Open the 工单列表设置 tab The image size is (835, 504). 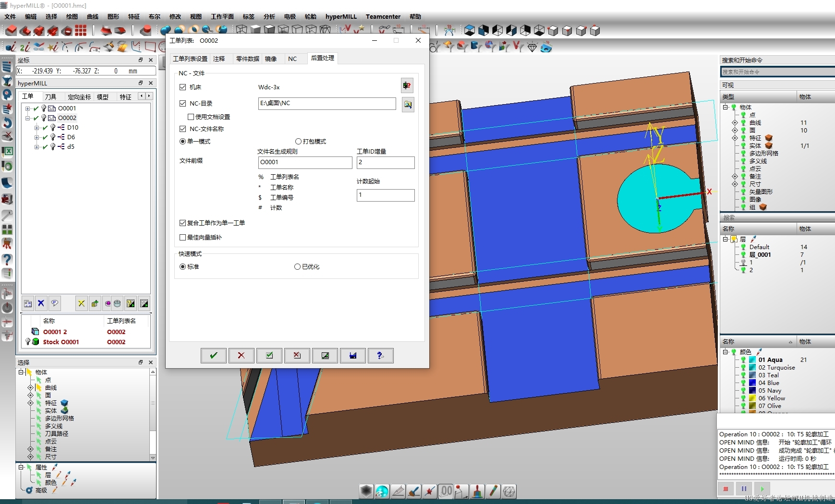(190, 59)
